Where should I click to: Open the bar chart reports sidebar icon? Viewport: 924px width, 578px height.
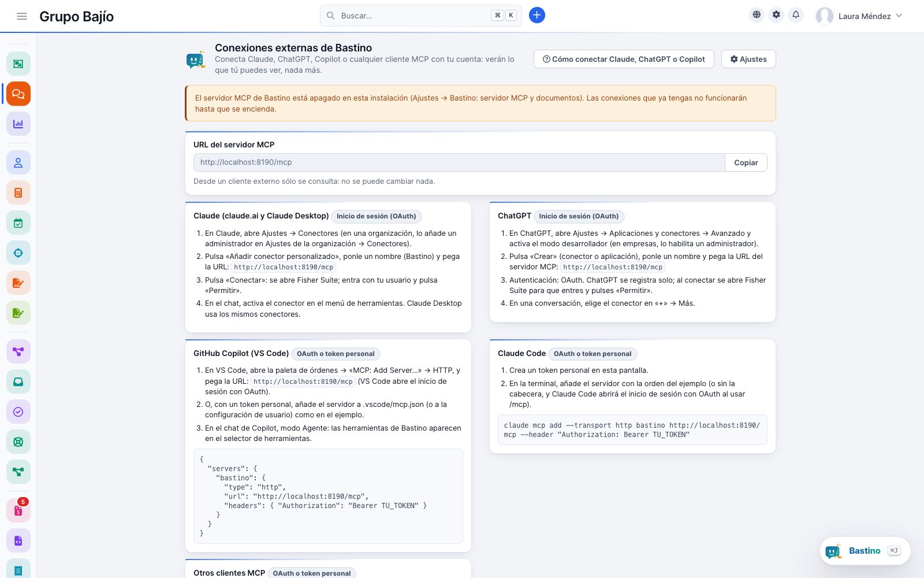18,124
